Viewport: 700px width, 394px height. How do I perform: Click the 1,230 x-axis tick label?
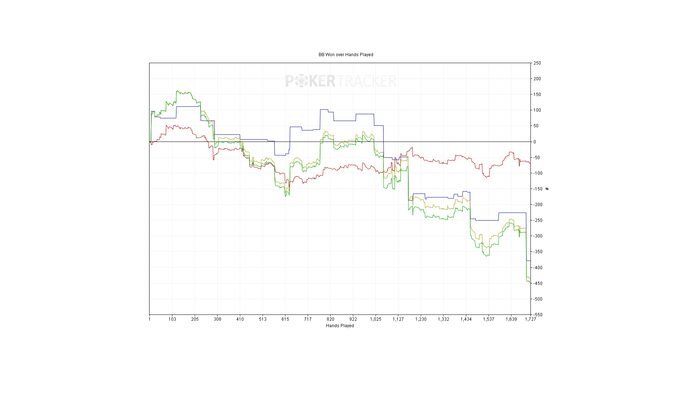pyautogui.click(x=421, y=319)
